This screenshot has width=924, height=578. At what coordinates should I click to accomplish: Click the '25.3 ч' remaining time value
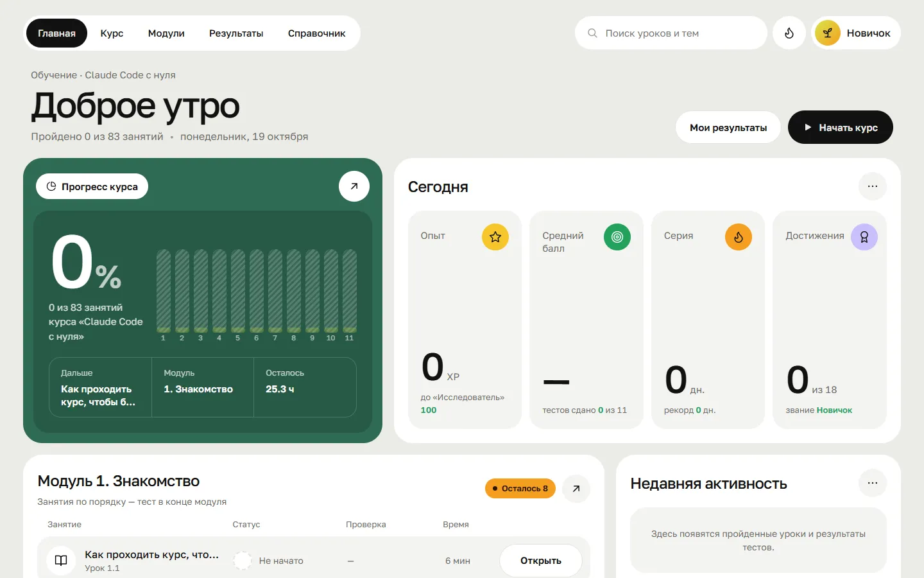[x=280, y=389]
